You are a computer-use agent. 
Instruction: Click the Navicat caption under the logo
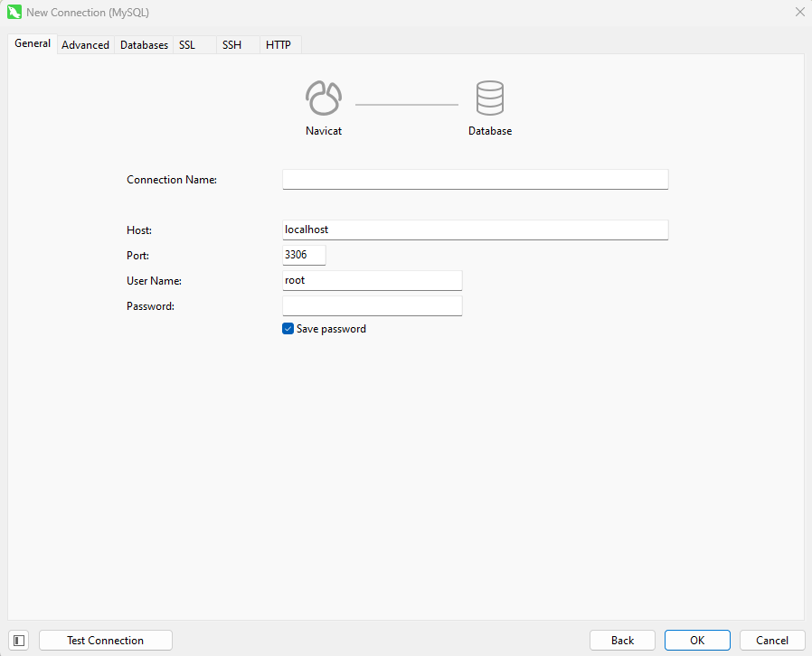point(324,131)
